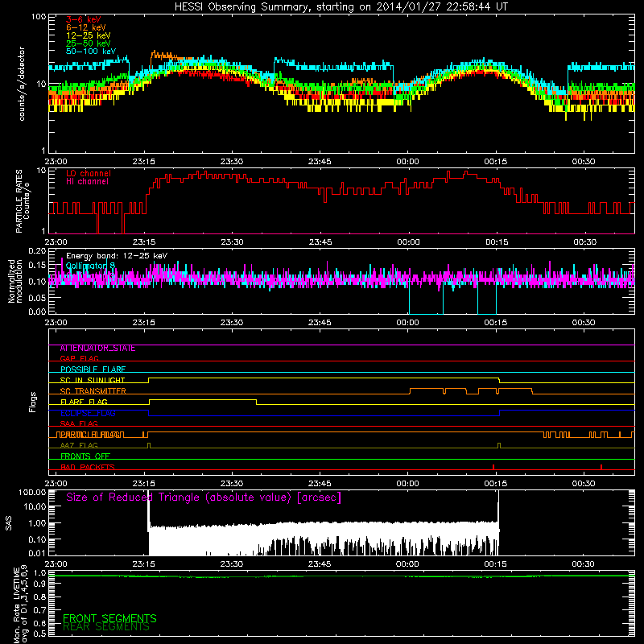The image size is (644, 644).
Task: Select the GAP_FLAG label
Action: tap(79, 358)
